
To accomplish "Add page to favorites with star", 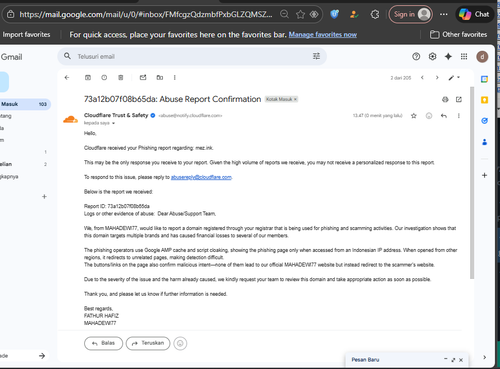I will pyautogui.click(x=300, y=14).
